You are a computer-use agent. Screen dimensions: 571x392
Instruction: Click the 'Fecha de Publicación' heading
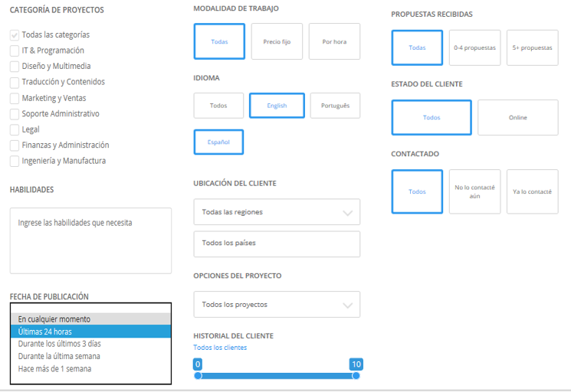[49, 296]
